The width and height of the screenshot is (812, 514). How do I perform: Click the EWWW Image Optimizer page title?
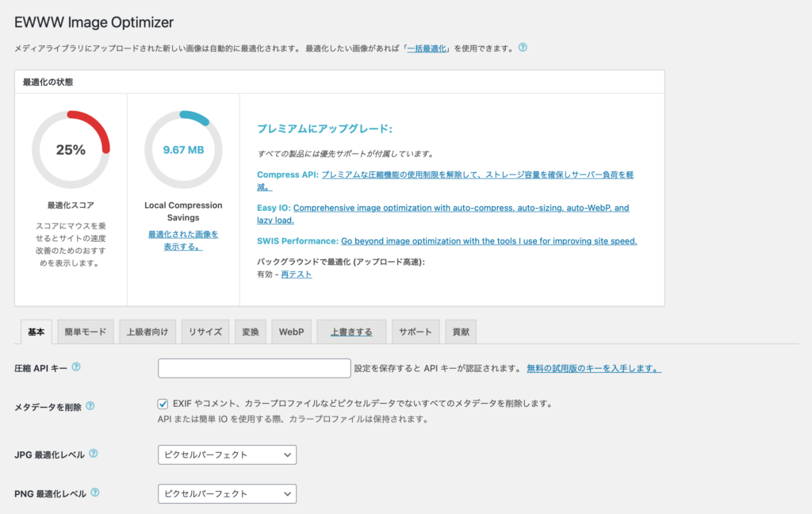click(94, 22)
